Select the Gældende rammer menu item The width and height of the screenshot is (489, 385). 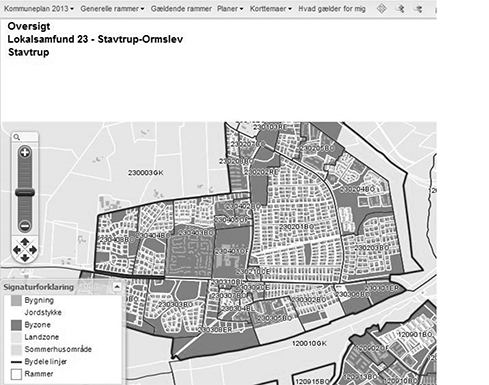pyautogui.click(x=181, y=9)
